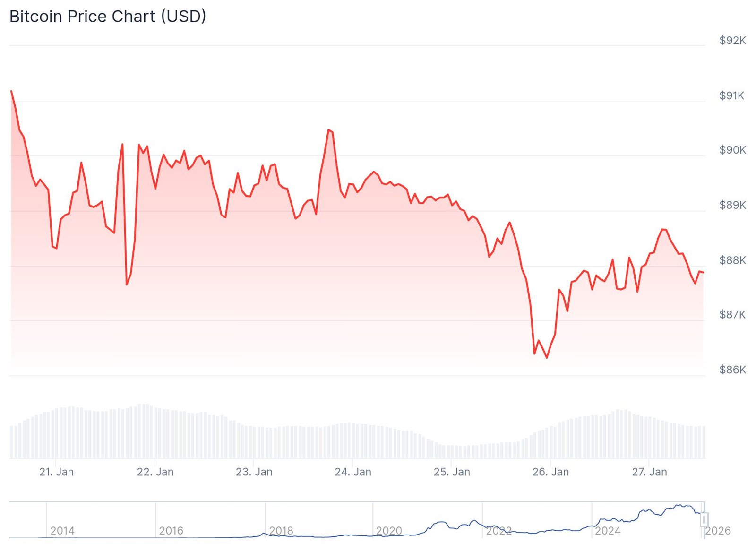Click the 24. Jan axis label
Image resolution: width=756 pixels, height=552 pixels.
[353, 472]
